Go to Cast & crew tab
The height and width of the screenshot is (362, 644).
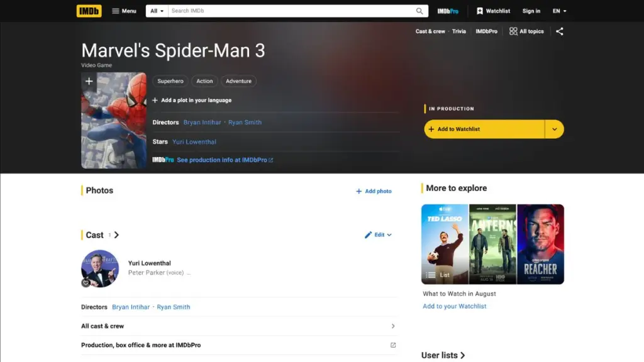430,31
